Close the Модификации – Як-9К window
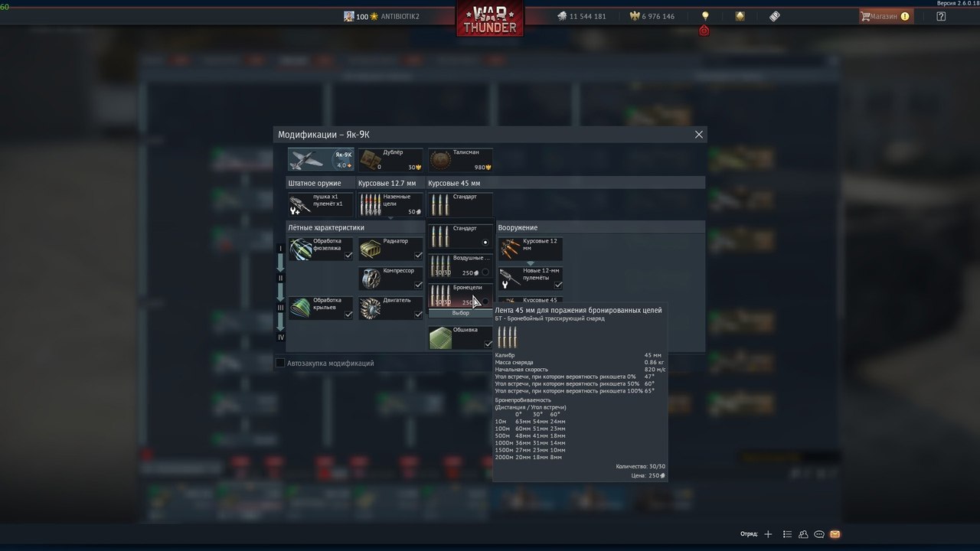 point(698,134)
